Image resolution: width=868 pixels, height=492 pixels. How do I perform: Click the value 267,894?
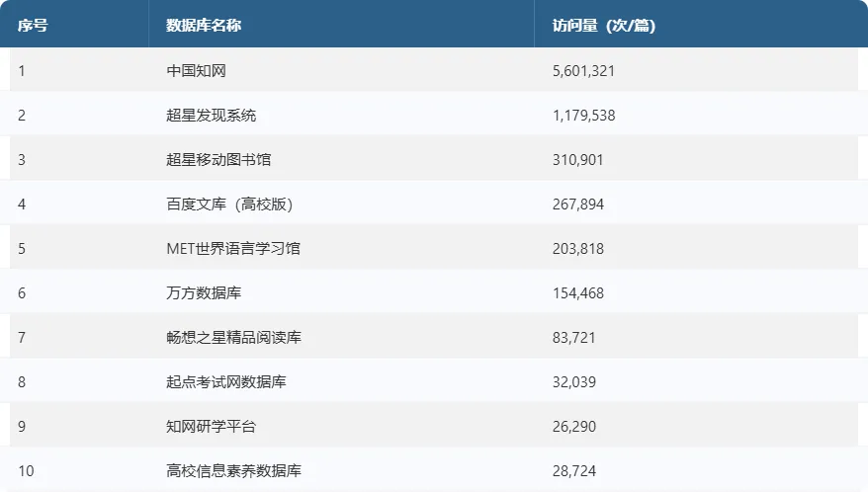578,205
